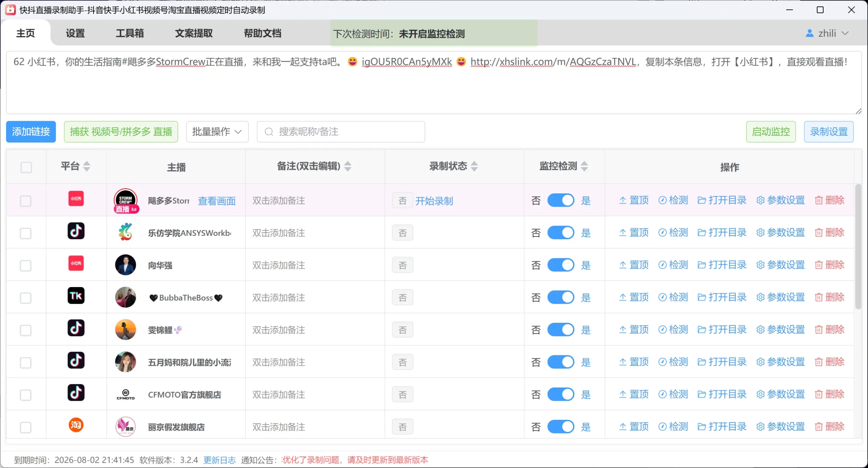Viewport: 868px width, 468px height.
Task: Open 参数设置 gear for 丽京假发旗舰店
Action: (760, 427)
